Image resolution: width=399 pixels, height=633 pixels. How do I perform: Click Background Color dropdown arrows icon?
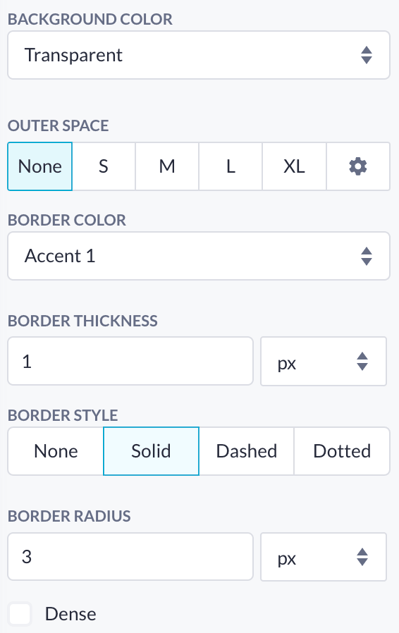click(x=366, y=55)
